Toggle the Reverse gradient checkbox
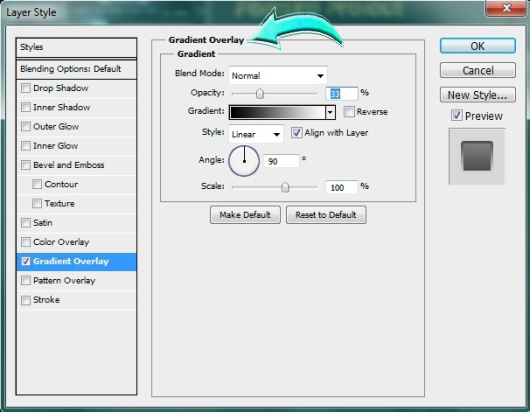This screenshot has height=412, width=530. coord(349,112)
